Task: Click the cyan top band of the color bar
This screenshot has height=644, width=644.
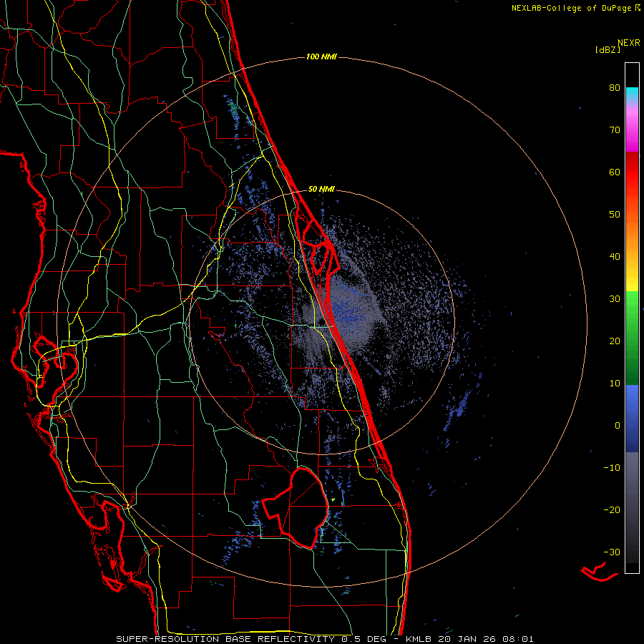Action: tap(632, 94)
